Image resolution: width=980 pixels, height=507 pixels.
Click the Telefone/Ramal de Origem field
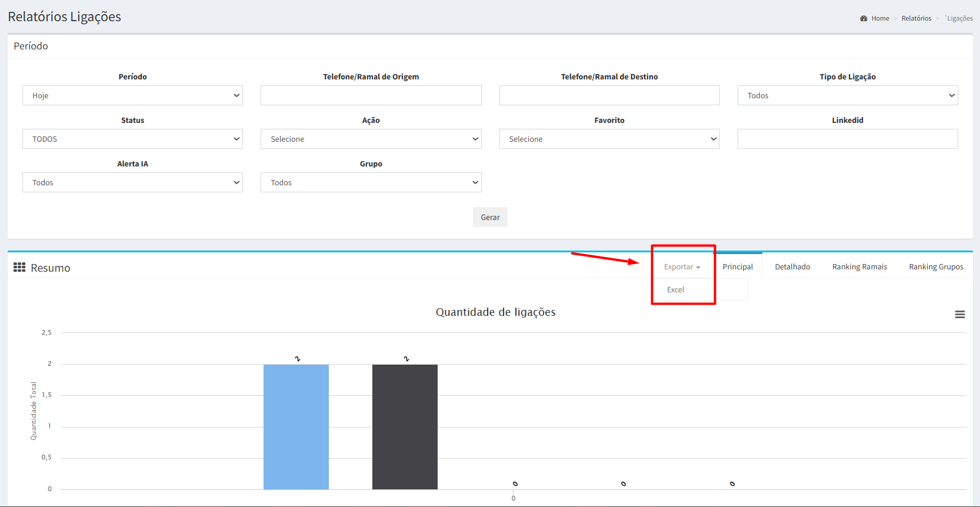click(x=371, y=95)
